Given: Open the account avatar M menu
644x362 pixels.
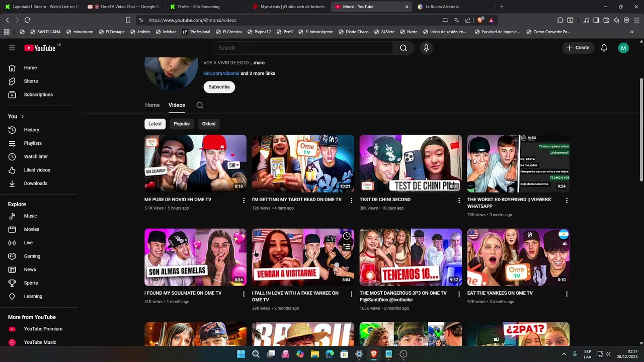Looking at the screenshot, I should (x=623, y=48).
